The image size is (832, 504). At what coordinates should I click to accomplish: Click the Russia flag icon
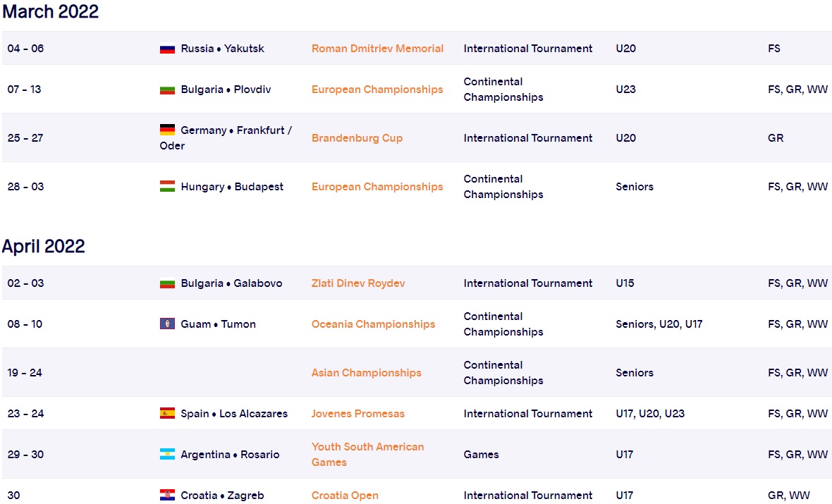tap(167, 49)
